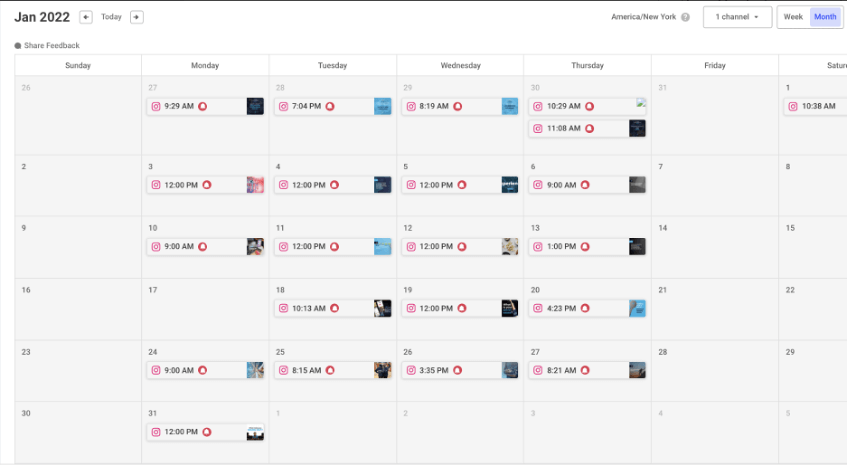Click Instagram icon on 8:21 AM post
Image resolution: width=848 pixels, height=466 pixels.
[x=538, y=370]
